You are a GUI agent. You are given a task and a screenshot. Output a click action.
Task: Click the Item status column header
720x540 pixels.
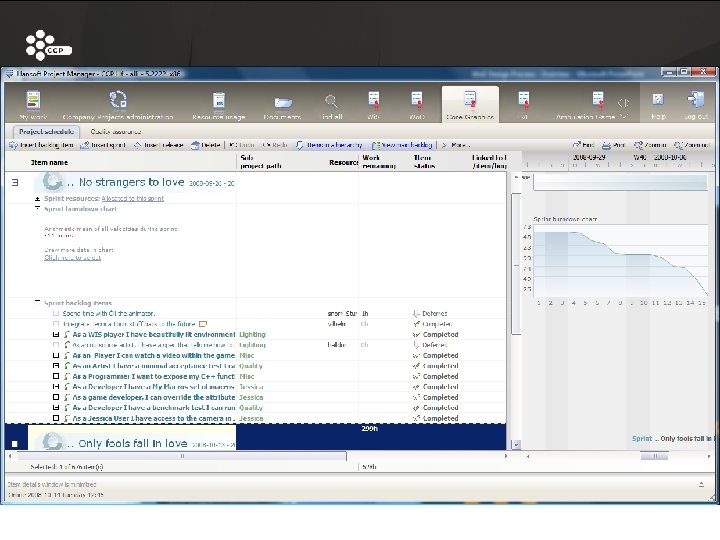424,162
